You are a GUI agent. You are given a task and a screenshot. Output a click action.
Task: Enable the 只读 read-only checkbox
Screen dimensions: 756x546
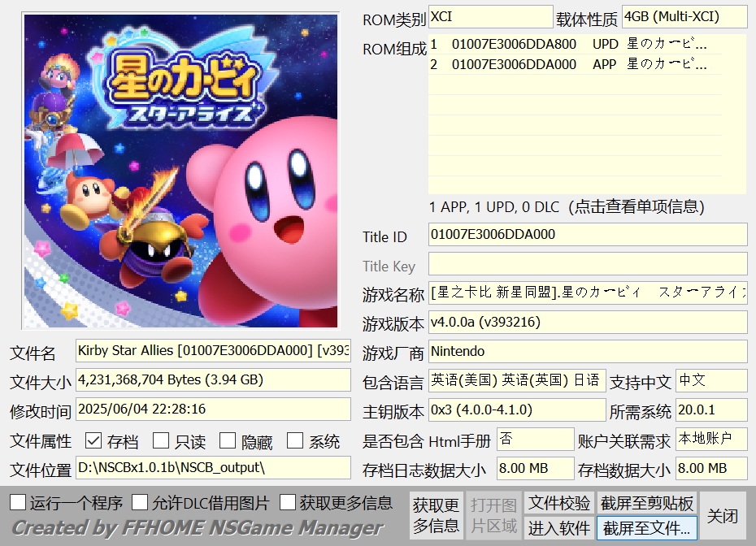[161, 440]
